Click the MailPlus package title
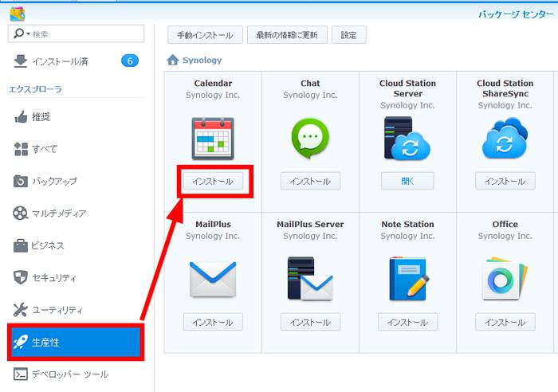The width and height of the screenshot is (558, 392). point(213,224)
